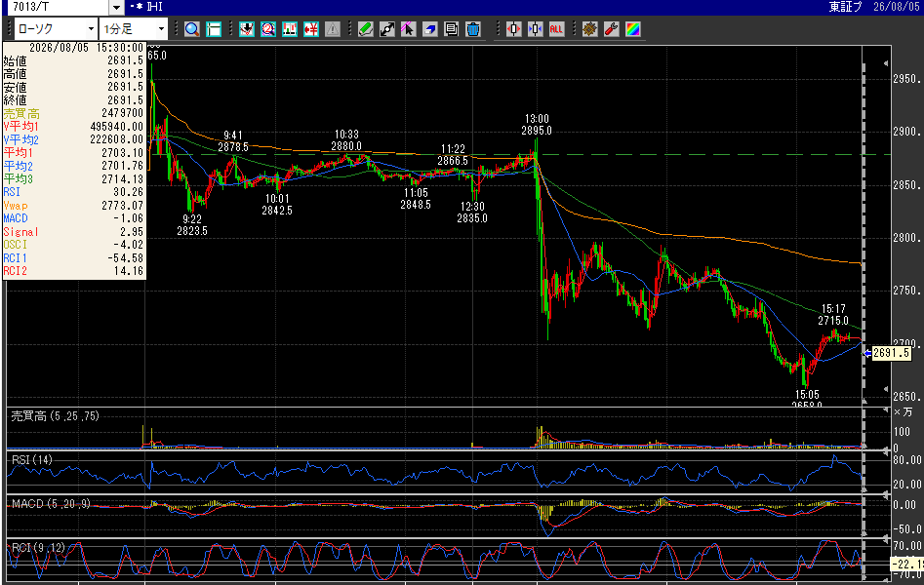This screenshot has width=924, height=585.
Task: Select the trend line drawing tool
Action: pyautogui.click(x=387, y=29)
